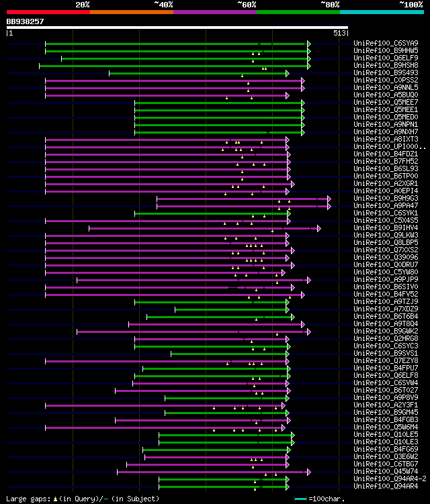Click the orange ~40% identity legend bar
Viewport: 430px width, 504px height.
(132, 12)
